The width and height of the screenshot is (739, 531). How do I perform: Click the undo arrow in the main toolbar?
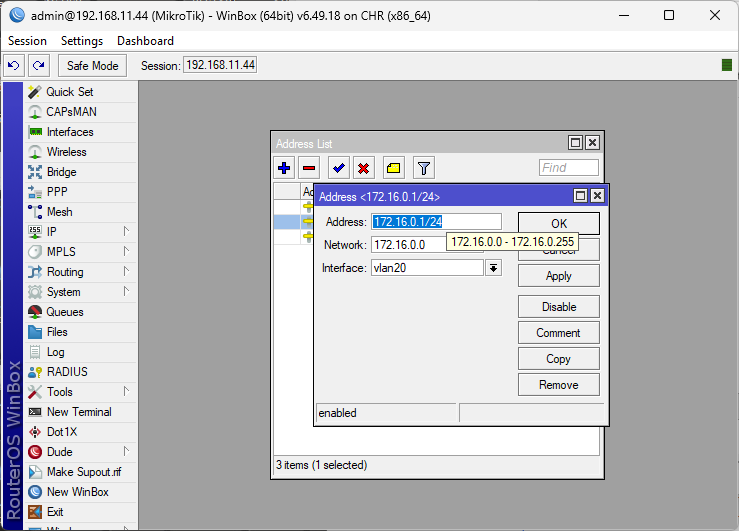click(x=14, y=65)
